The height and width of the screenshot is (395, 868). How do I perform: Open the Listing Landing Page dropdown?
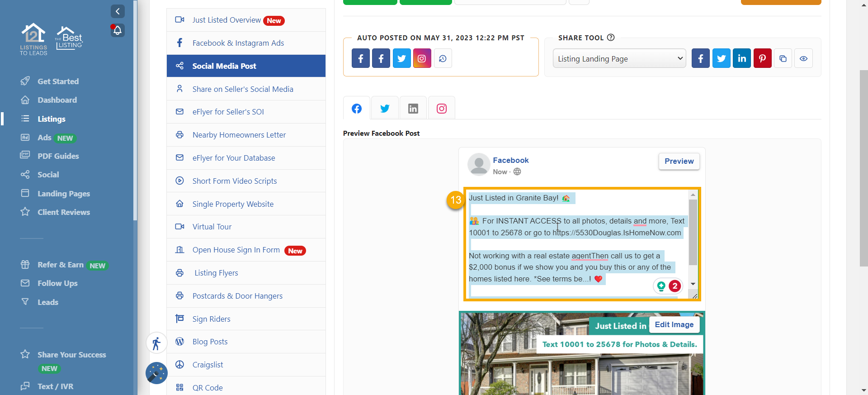click(619, 59)
